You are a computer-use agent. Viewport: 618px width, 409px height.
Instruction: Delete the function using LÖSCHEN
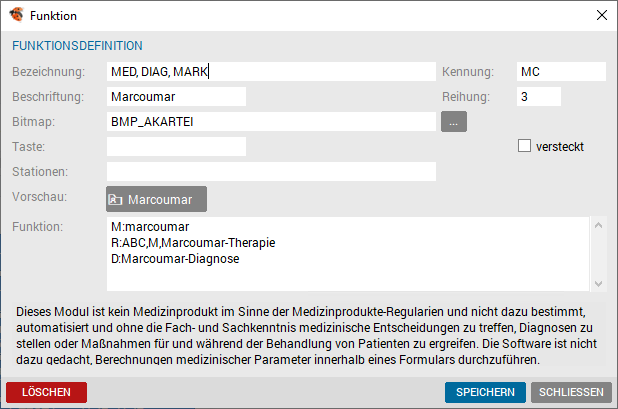tap(47, 392)
